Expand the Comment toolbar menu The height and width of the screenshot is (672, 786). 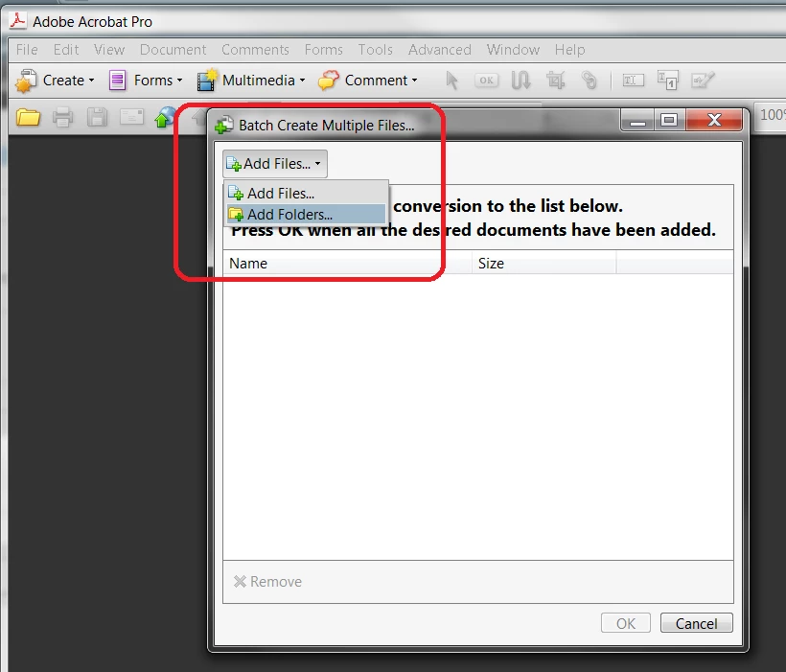[368, 81]
